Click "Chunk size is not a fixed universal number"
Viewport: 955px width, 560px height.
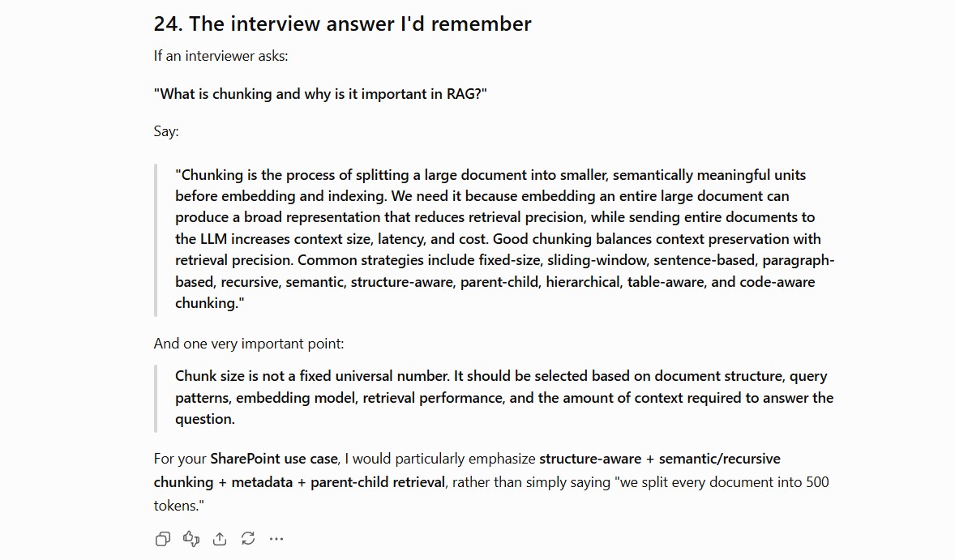coord(312,376)
